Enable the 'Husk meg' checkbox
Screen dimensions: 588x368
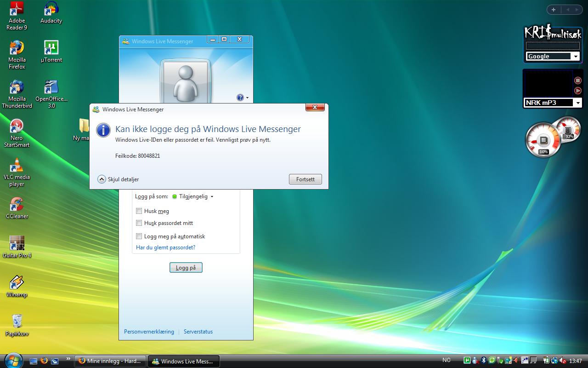click(139, 211)
